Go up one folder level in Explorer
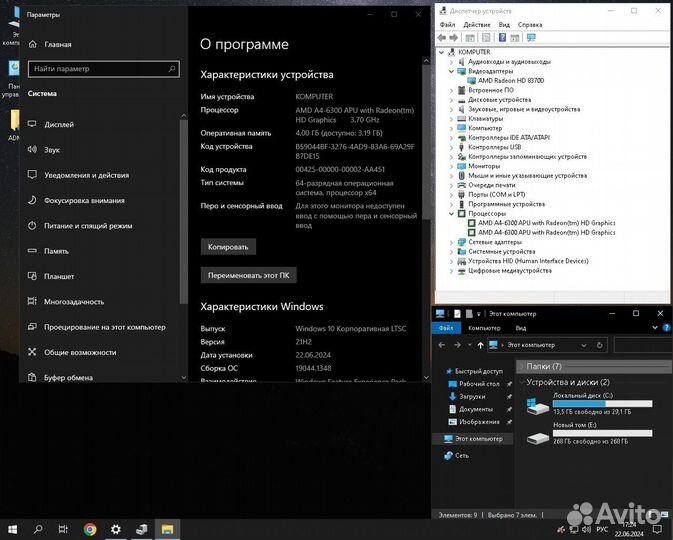This screenshot has height=540, width=673. tap(480, 345)
